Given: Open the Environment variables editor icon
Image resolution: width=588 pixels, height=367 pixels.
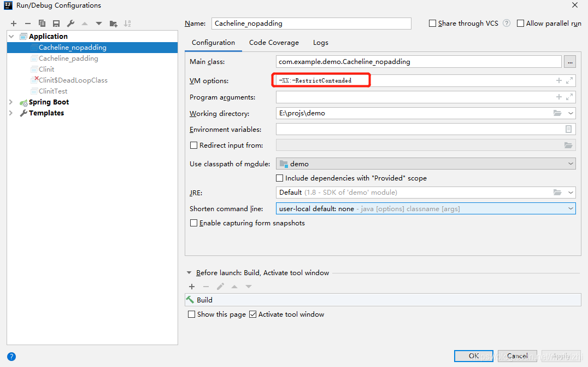Looking at the screenshot, I should click(568, 129).
